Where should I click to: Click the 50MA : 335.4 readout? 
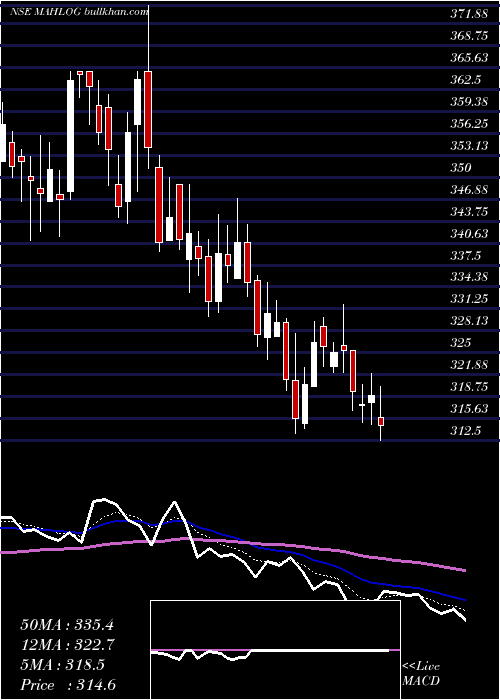coord(68,624)
